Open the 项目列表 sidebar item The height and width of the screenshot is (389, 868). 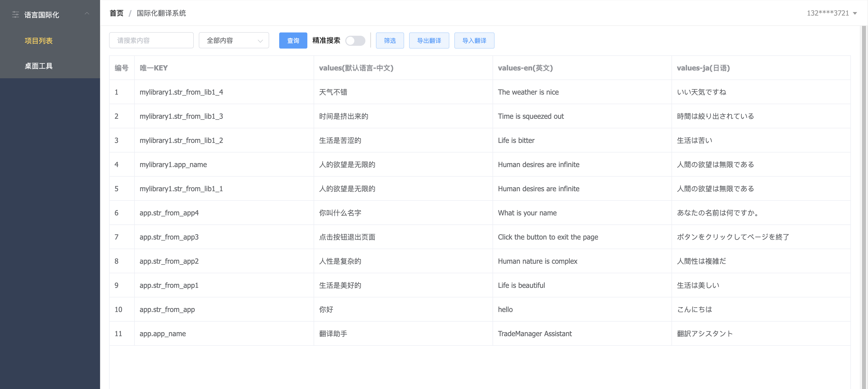click(x=39, y=41)
